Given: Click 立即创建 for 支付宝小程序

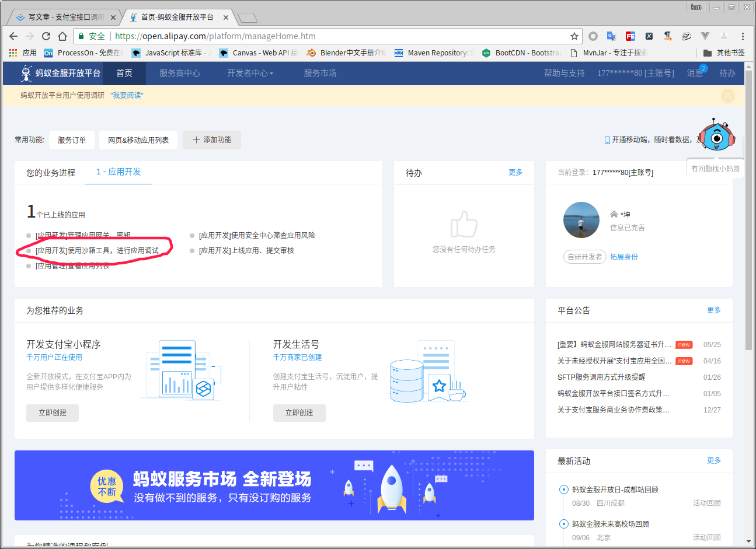Looking at the screenshot, I should click(x=53, y=412).
